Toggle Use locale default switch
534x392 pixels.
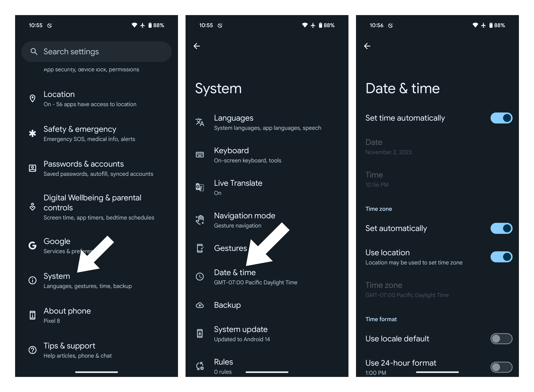click(501, 339)
